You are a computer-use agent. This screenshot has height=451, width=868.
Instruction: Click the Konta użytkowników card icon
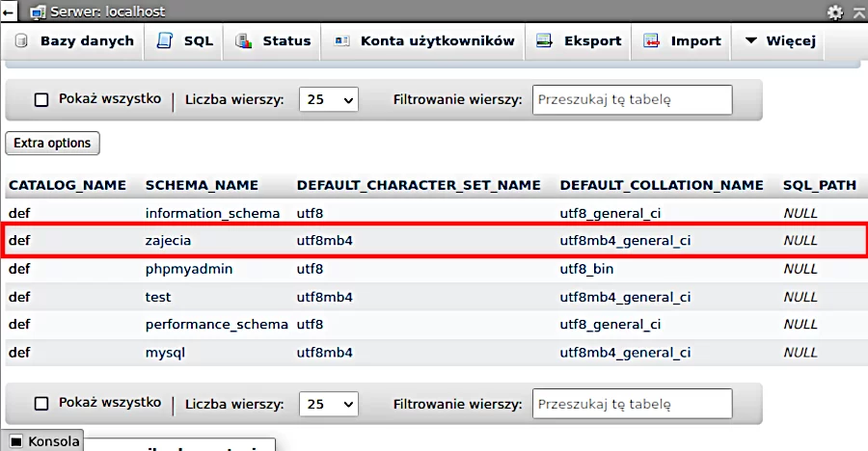pos(341,40)
